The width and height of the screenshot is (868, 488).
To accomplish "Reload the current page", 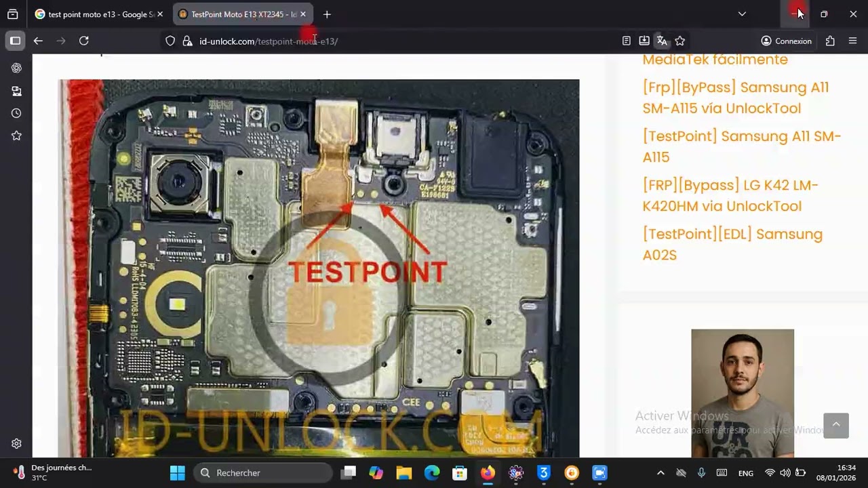I will [84, 41].
